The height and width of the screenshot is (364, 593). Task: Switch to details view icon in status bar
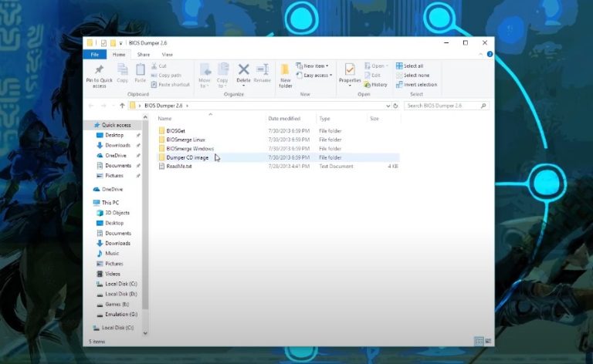479,341
